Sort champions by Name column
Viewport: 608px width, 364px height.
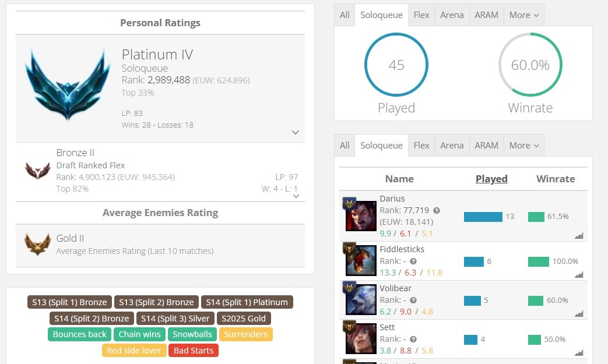click(399, 179)
